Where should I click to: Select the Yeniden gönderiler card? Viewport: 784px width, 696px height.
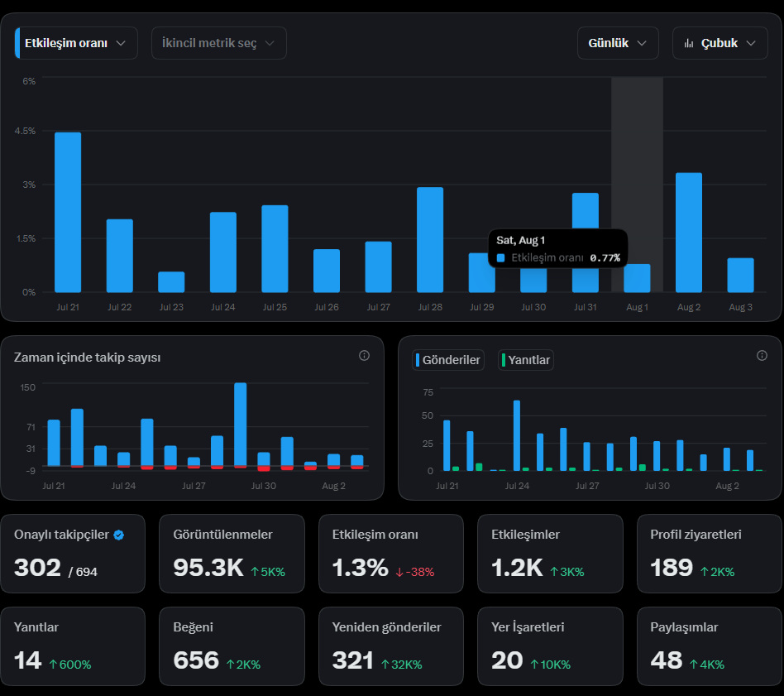[x=391, y=646]
